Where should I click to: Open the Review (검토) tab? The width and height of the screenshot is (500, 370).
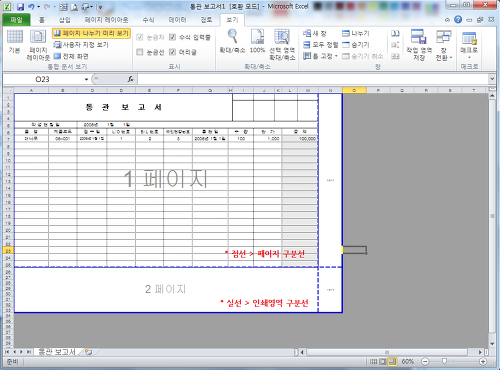pyautogui.click(x=206, y=20)
